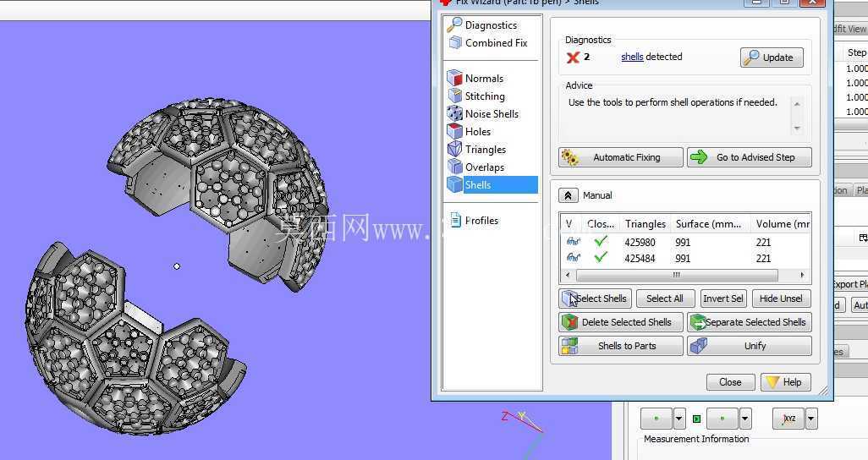
Task: Toggle visibility of shell with 425980 triangles
Action: coord(573,241)
